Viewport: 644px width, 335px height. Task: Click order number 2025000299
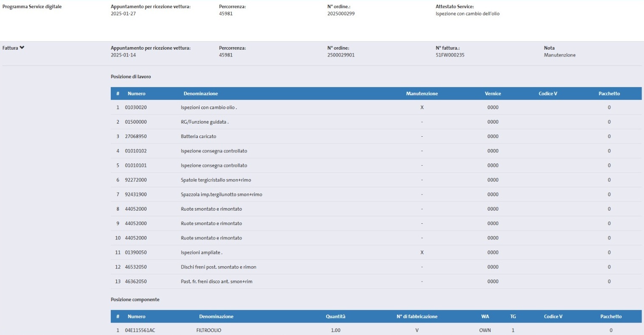point(340,14)
